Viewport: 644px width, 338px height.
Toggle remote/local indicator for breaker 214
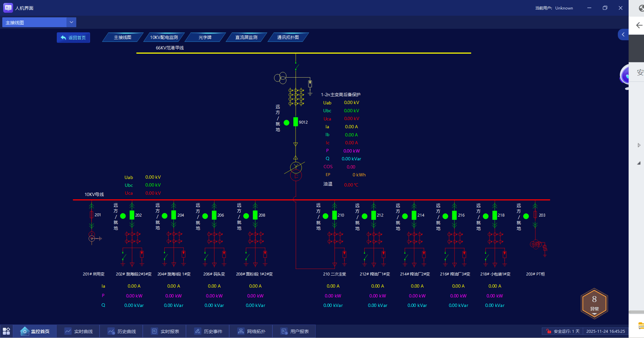(x=405, y=216)
